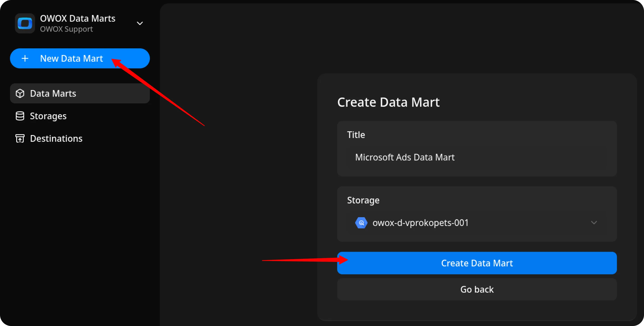Click the Destinations archive icon
The width and height of the screenshot is (644, 326).
coord(20,138)
